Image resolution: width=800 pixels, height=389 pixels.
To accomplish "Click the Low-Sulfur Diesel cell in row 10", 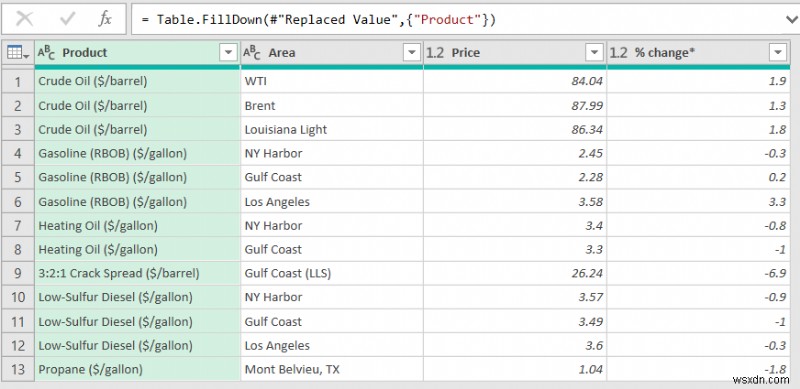I will [138, 297].
